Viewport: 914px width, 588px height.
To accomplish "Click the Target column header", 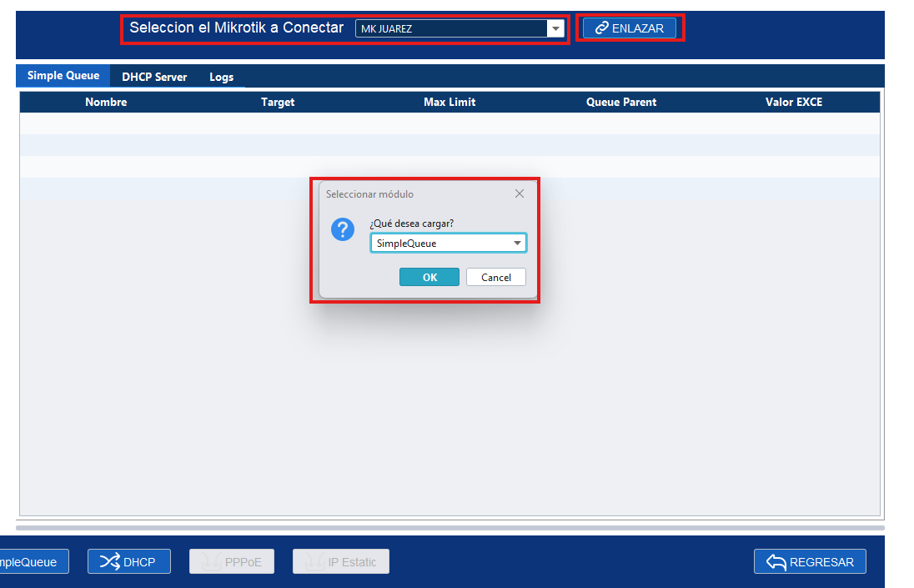I will [x=278, y=102].
